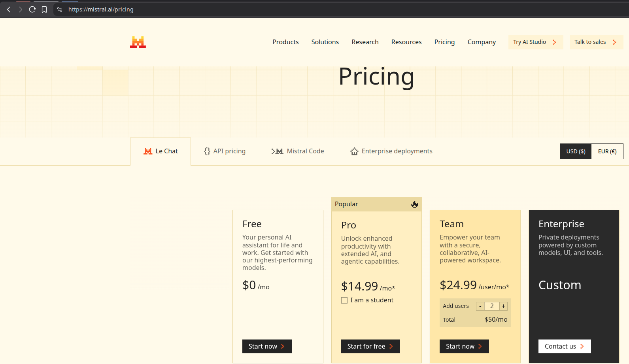Click Start now on the Free plan
This screenshot has height=364, width=629.
coord(267,346)
